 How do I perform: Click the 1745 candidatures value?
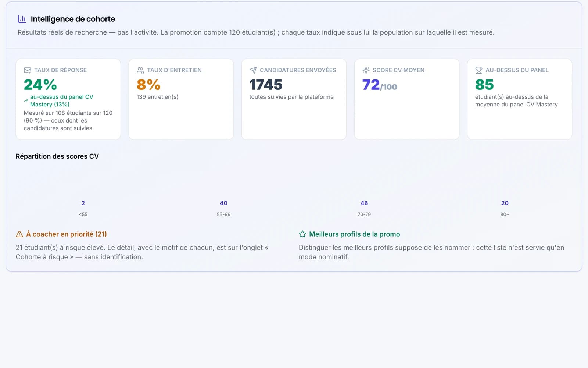click(266, 85)
